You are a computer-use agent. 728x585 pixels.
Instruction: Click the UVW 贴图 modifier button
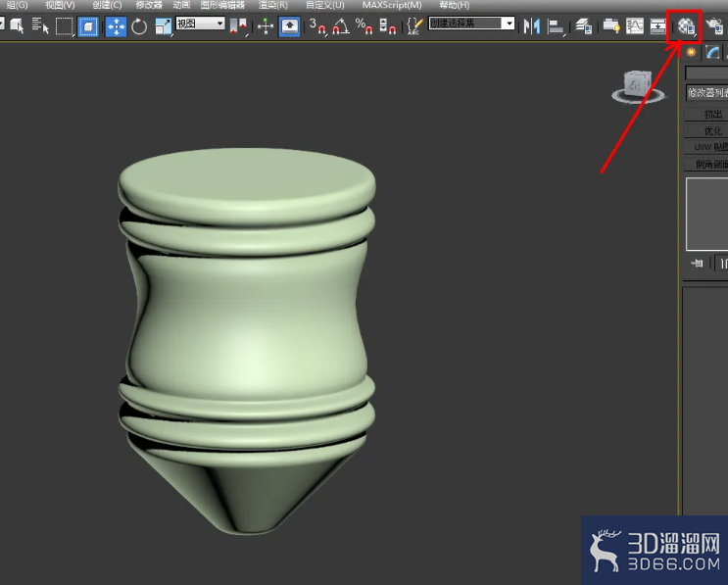point(706,147)
